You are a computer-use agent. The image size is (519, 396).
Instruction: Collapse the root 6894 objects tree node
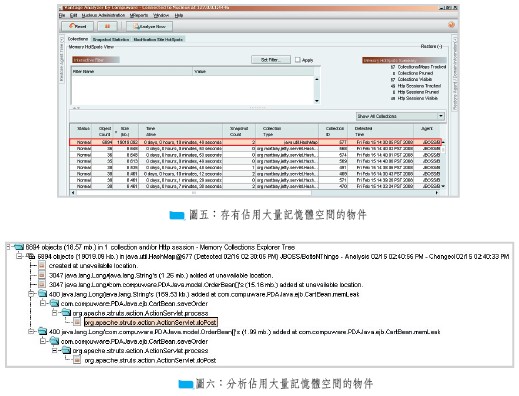(x=8, y=247)
